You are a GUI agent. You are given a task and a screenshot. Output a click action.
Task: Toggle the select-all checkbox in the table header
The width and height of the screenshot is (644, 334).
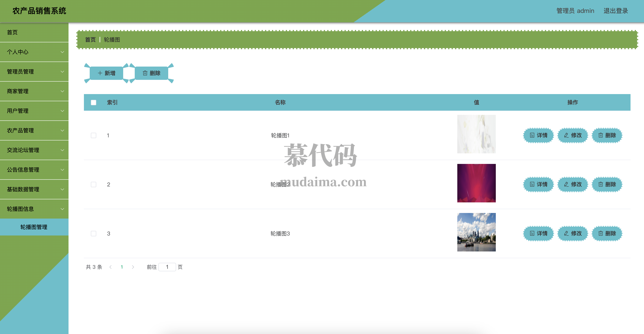point(94,102)
